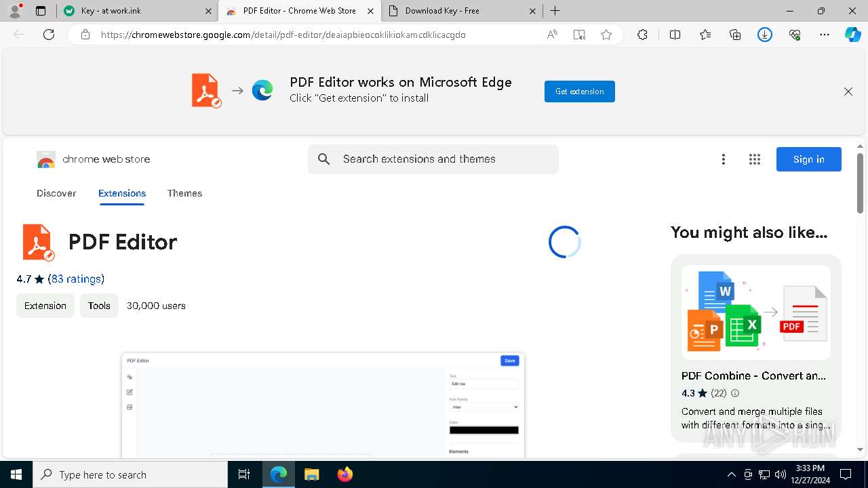Show Downloads panel icon
The height and width of the screenshot is (488, 868).
(x=765, y=35)
